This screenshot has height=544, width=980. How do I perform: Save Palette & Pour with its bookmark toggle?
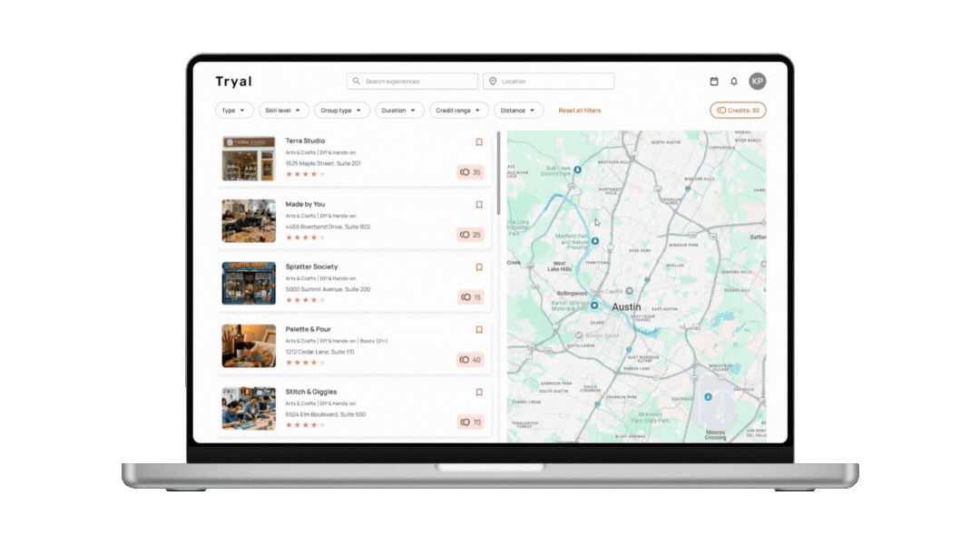478,330
